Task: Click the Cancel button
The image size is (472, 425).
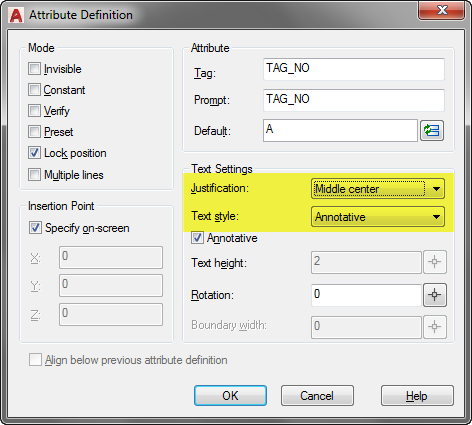Action: pyautogui.click(x=317, y=396)
